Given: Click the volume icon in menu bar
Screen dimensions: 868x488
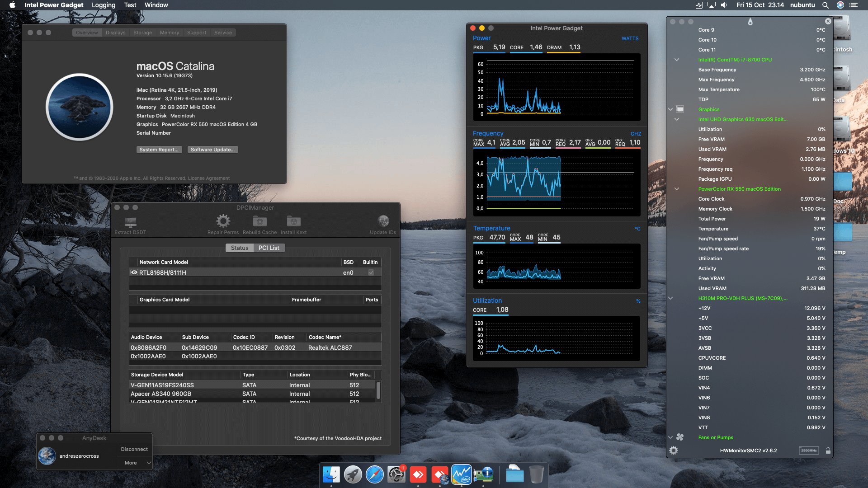Looking at the screenshot, I should tap(724, 5).
